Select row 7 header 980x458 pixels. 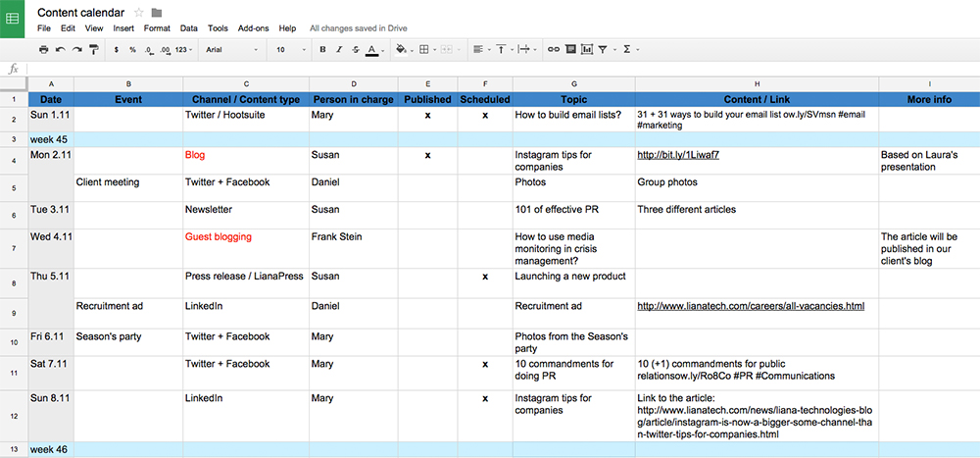click(x=14, y=248)
